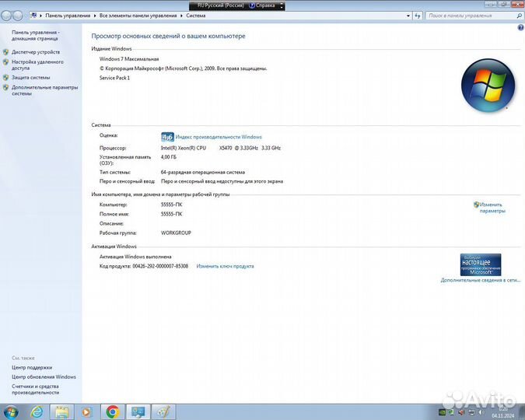Select processor text Intel(R) Xeon(R) CPU X5470
Image resolution: width=525 pixels, height=420 pixels.
click(196, 148)
